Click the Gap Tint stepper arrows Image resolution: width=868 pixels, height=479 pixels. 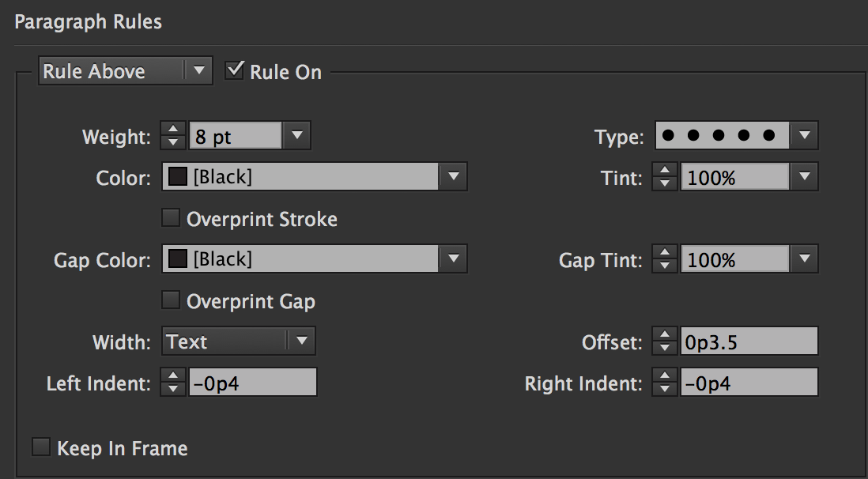(664, 258)
